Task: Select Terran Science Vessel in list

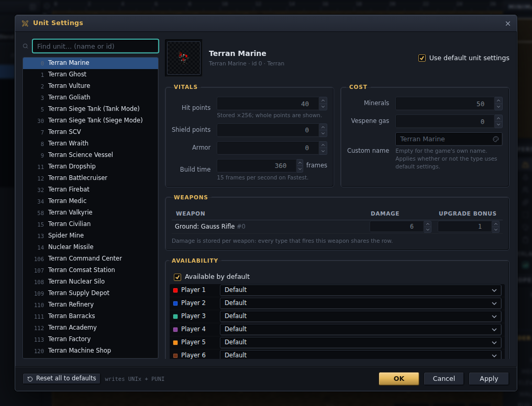Action: (91, 155)
